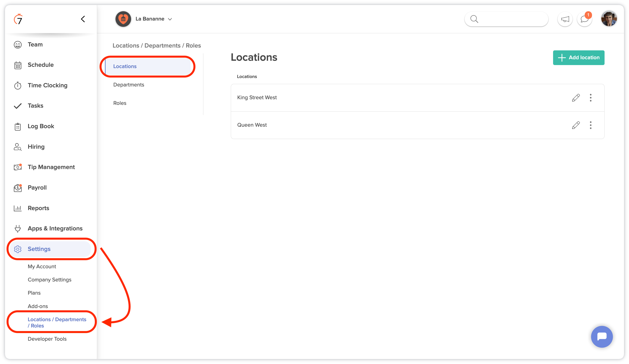Open the announcements megaphone icon

click(565, 19)
